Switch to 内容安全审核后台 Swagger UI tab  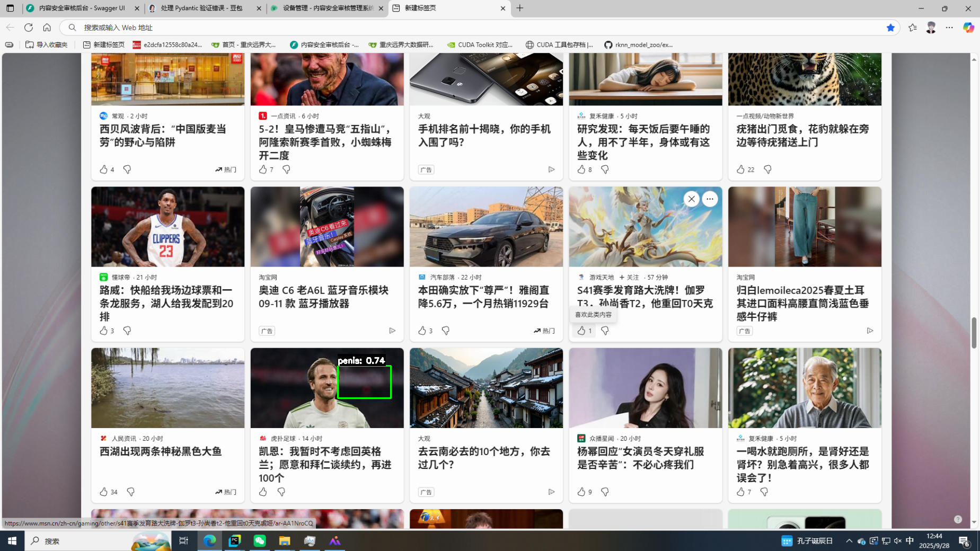[x=82, y=8]
